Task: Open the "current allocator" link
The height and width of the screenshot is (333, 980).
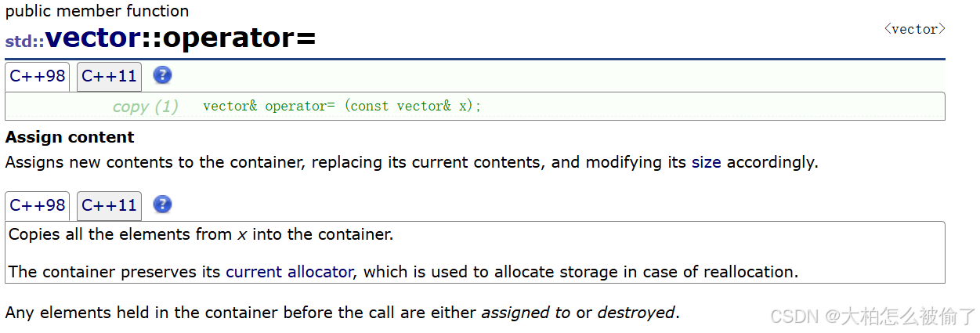Action: 289,272
